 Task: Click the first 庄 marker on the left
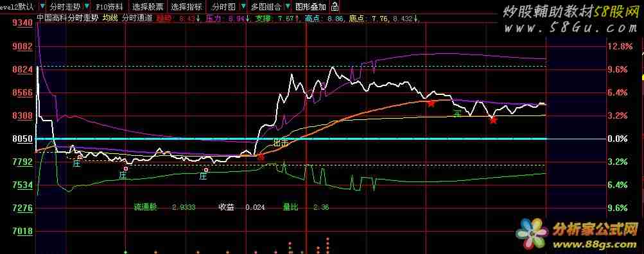[76, 164]
